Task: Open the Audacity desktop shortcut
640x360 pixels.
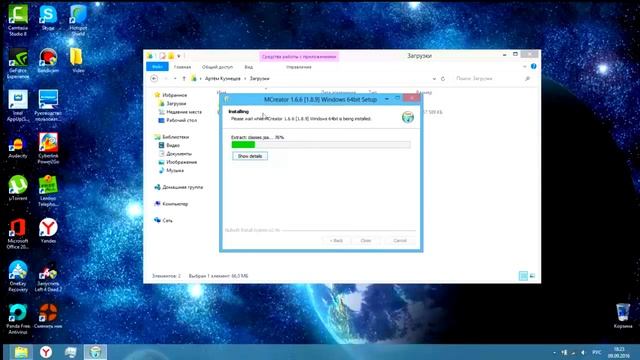Action: (18, 146)
